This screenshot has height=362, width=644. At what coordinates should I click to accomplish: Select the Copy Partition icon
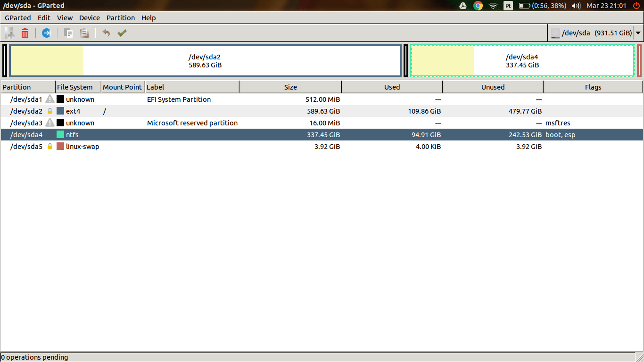pos(67,33)
